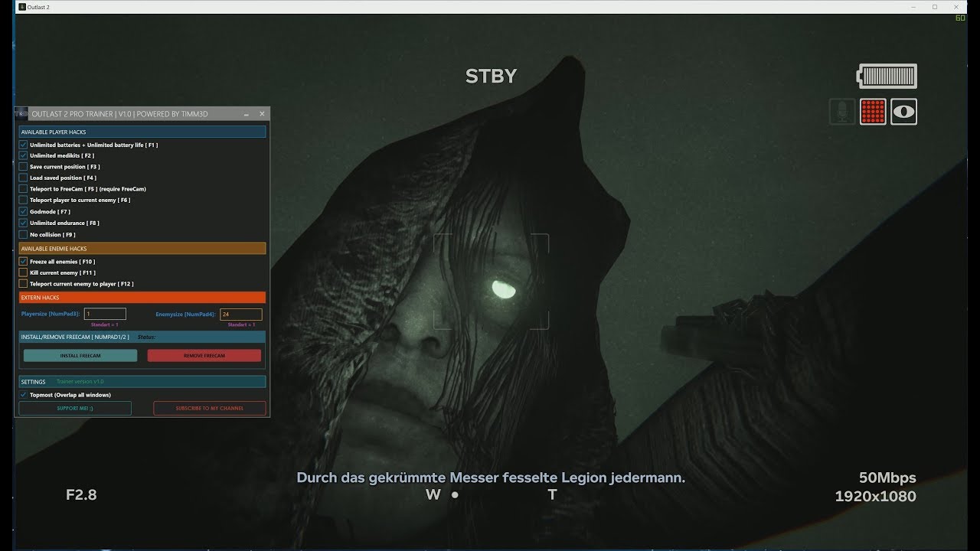Image resolution: width=980 pixels, height=551 pixels.
Task: Click the German subtitle line
Action: 491,478
